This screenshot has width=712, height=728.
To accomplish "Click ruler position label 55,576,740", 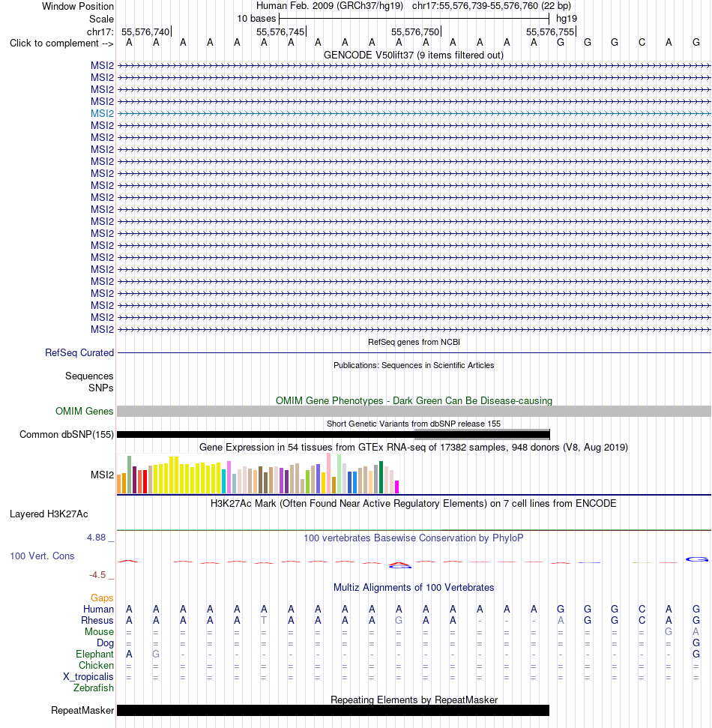I will [x=145, y=31].
